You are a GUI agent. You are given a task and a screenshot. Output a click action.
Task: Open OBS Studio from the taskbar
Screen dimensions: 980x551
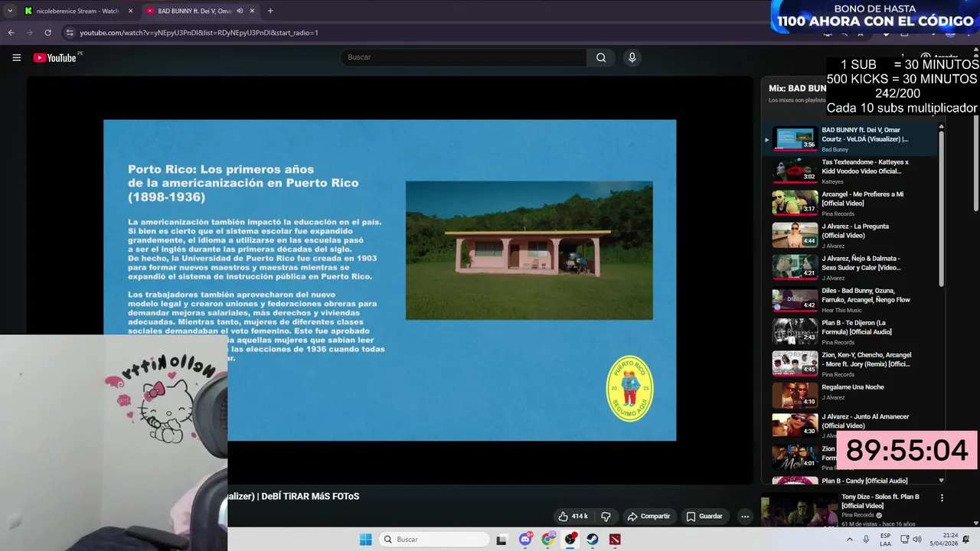[570, 540]
